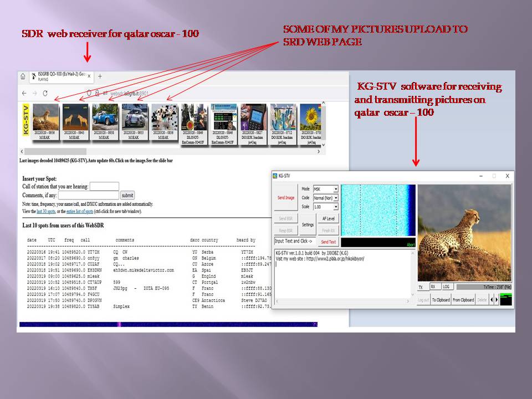Click the Resp BSR button
532x399 pixels.
click(286, 231)
